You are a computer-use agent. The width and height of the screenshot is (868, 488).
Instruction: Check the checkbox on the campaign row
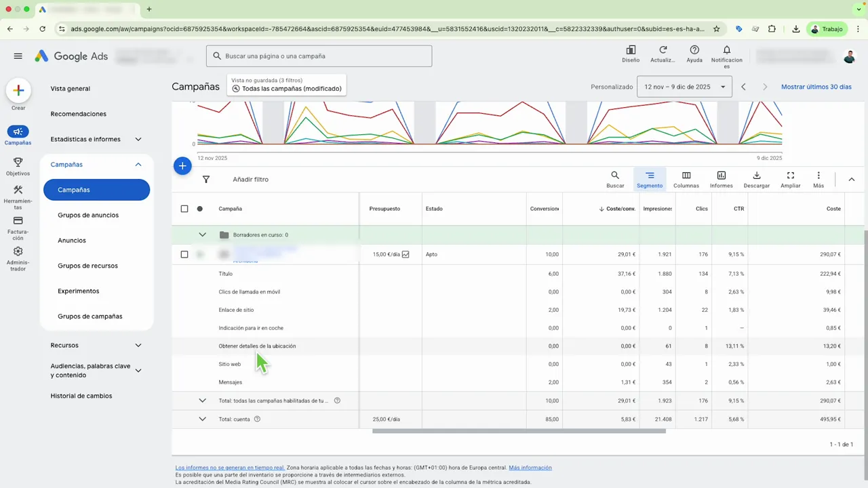point(184,254)
